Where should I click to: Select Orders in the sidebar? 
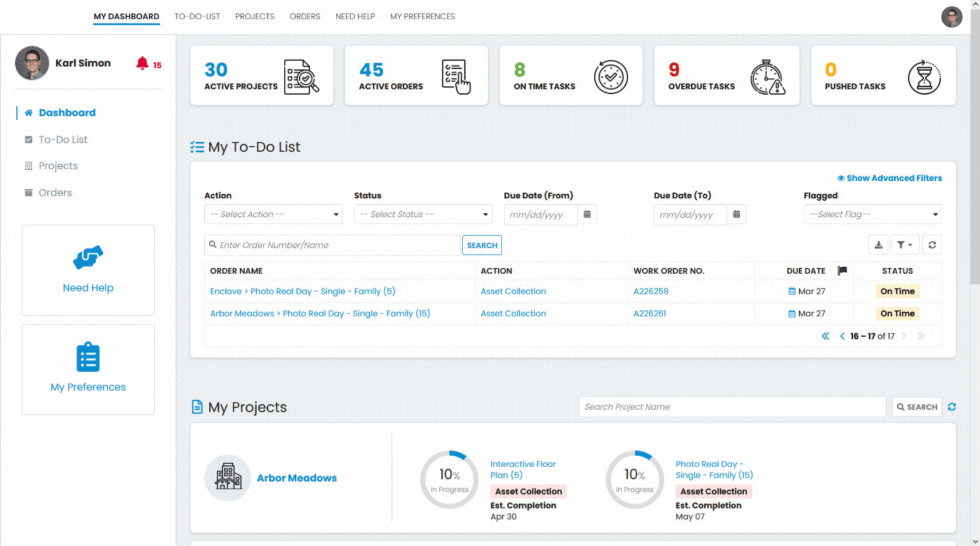[55, 192]
